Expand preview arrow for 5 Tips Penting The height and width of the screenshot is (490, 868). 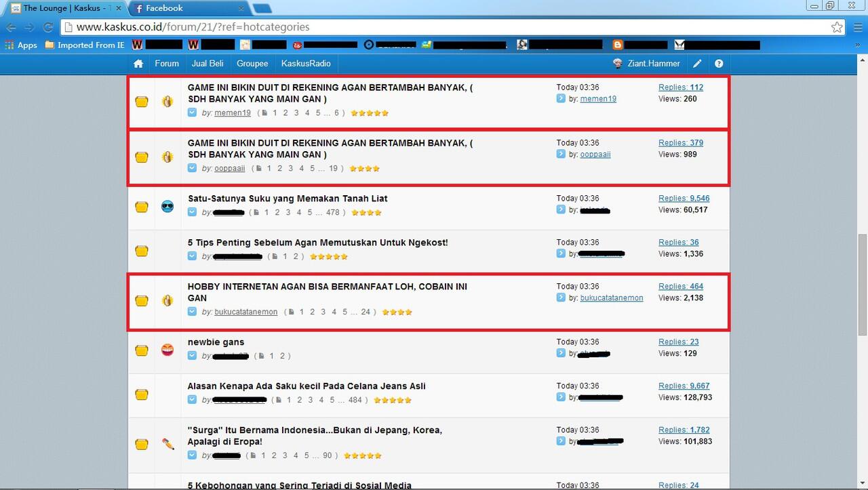tap(192, 256)
